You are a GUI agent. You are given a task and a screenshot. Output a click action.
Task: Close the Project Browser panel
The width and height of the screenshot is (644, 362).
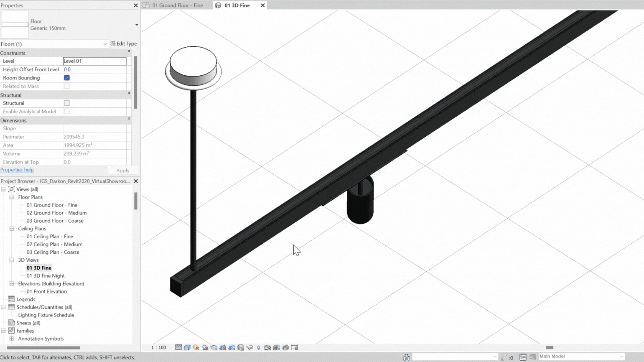[x=136, y=181]
